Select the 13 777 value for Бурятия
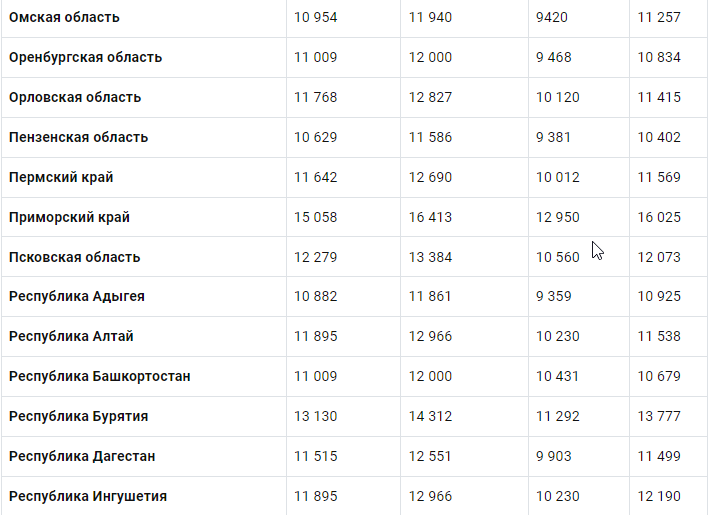 [659, 416]
